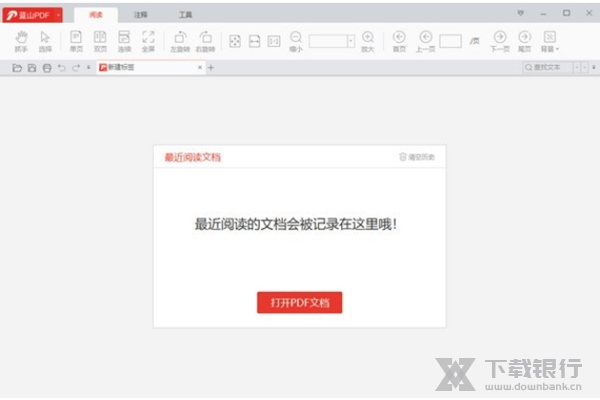Switch to 单页 single page view

[x=76, y=41]
